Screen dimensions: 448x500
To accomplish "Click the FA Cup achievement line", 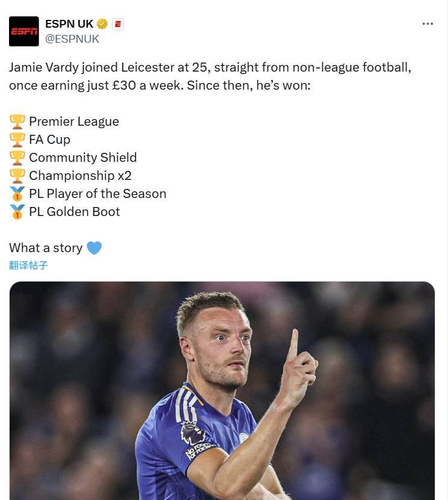I will (x=50, y=139).
